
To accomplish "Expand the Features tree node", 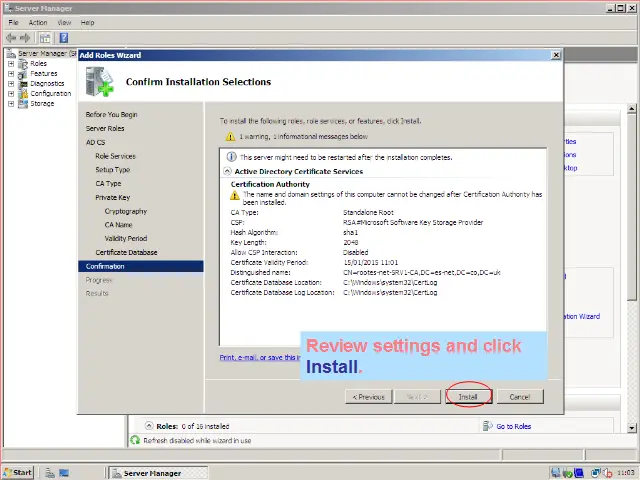I will pyautogui.click(x=11, y=73).
